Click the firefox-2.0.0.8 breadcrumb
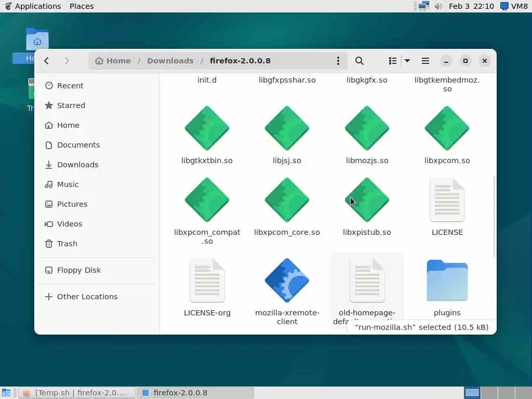 pyautogui.click(x=240, y=61)
